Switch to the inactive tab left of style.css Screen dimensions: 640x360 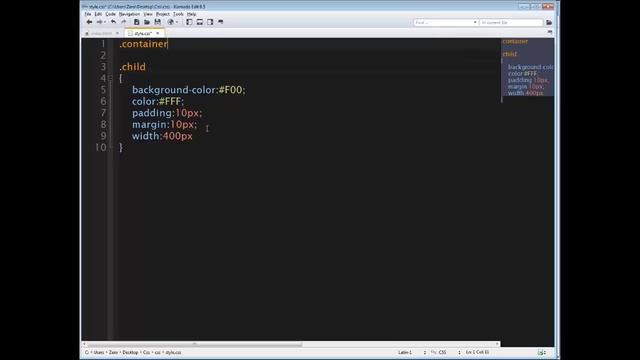101,33
